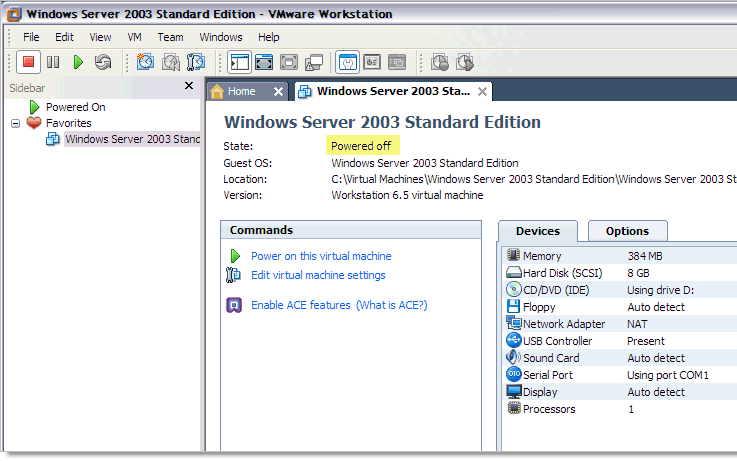
Task: Select the Network Adapter device
Action: [619, 324]
